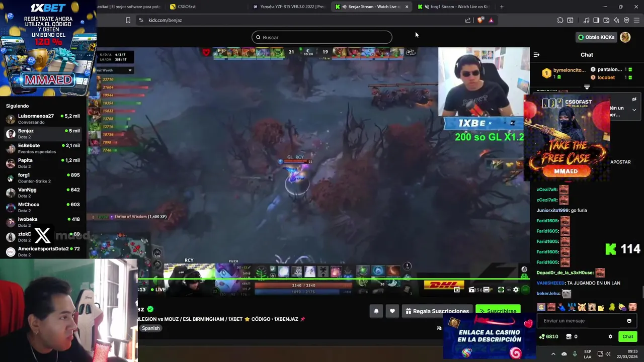Click the APOSTAR prediction button
The height and width of the screenshot is (362, 644).
pos(620,162)
